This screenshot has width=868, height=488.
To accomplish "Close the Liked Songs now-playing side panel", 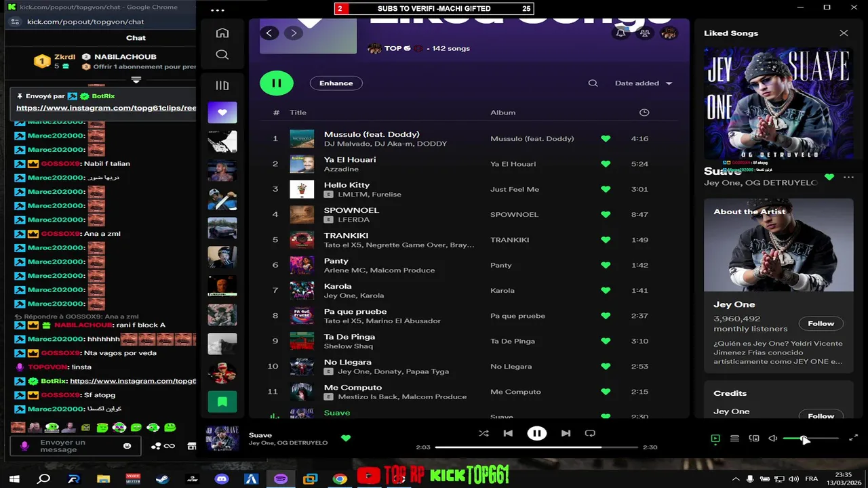I will tap(844, 33).
